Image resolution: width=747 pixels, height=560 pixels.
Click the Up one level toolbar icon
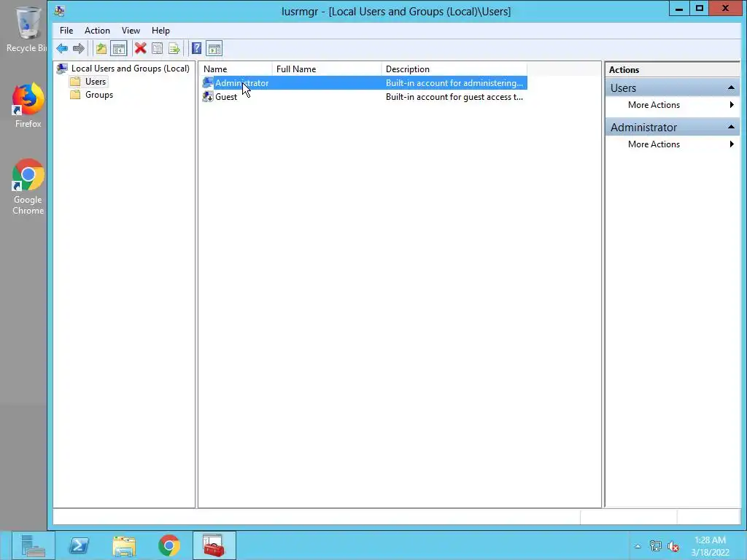101,48
